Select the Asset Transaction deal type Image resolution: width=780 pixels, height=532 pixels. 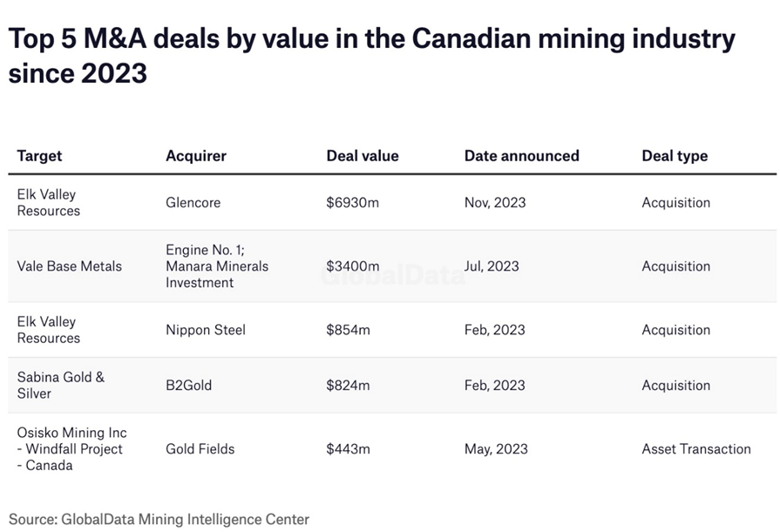(x=696, y=449)
